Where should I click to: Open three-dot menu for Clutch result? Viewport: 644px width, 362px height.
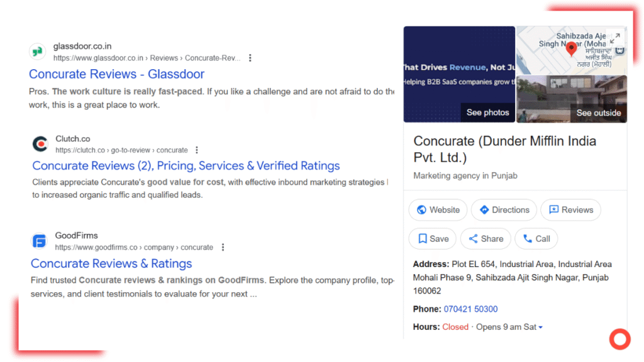click(197, 150)
